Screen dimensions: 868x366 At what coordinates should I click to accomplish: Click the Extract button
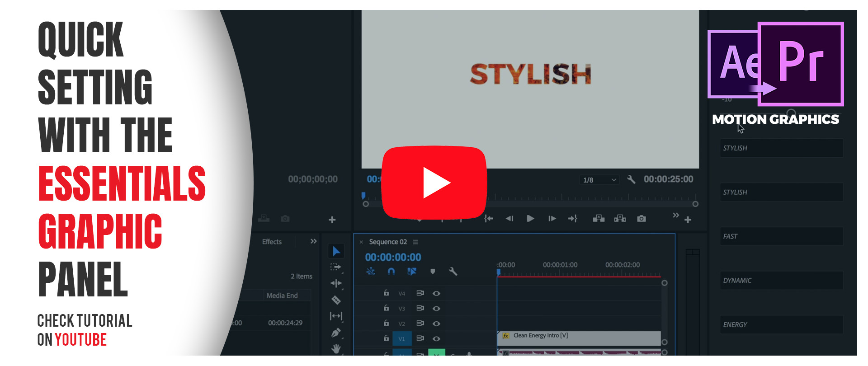(620, 219)
